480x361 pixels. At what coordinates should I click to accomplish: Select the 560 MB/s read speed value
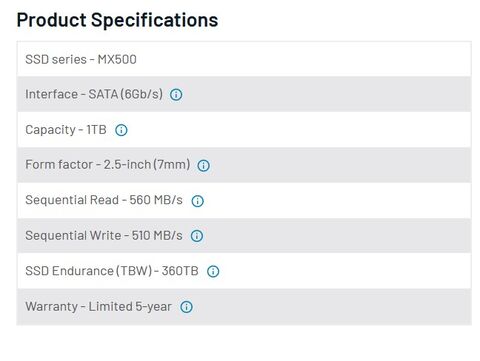click(156, 200)
